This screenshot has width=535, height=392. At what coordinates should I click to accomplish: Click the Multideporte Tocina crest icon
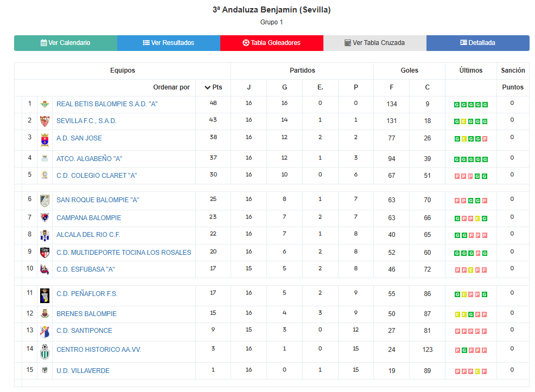tap(44, 253)
